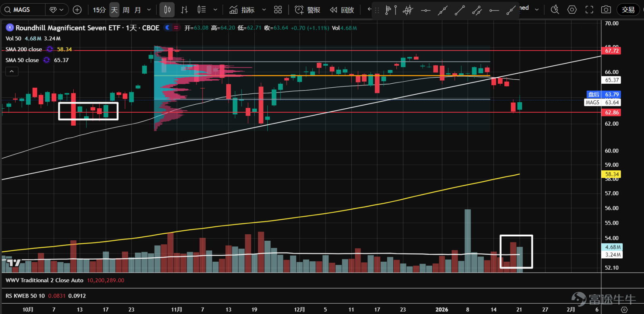Select the volume candles chart type icon
The height and width of the screenshot is (314, 644).
(202, 10)
